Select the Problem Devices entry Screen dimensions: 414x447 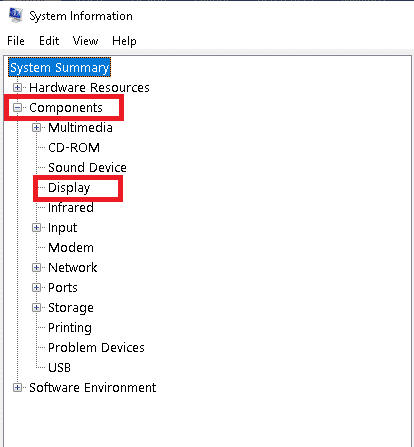(96, 348)
